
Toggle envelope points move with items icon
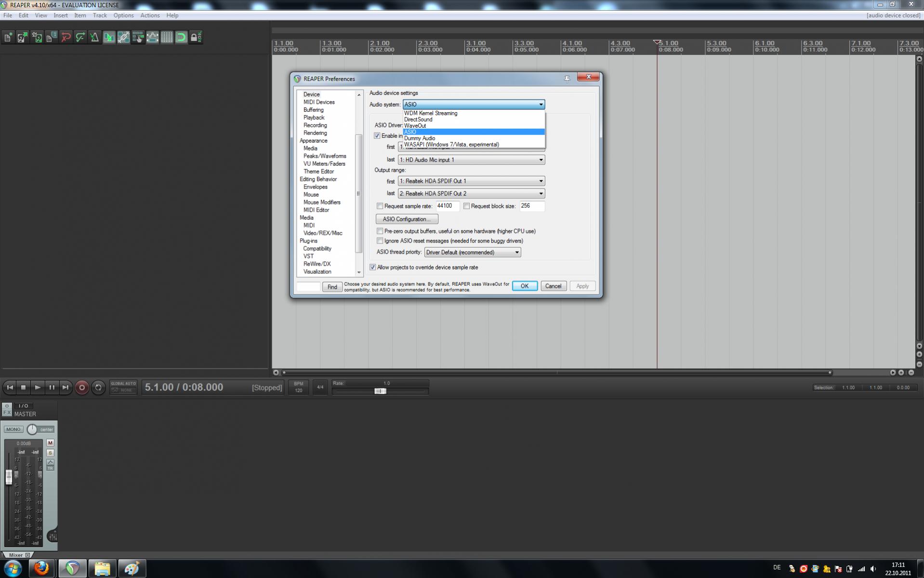[x=152, y=37]
